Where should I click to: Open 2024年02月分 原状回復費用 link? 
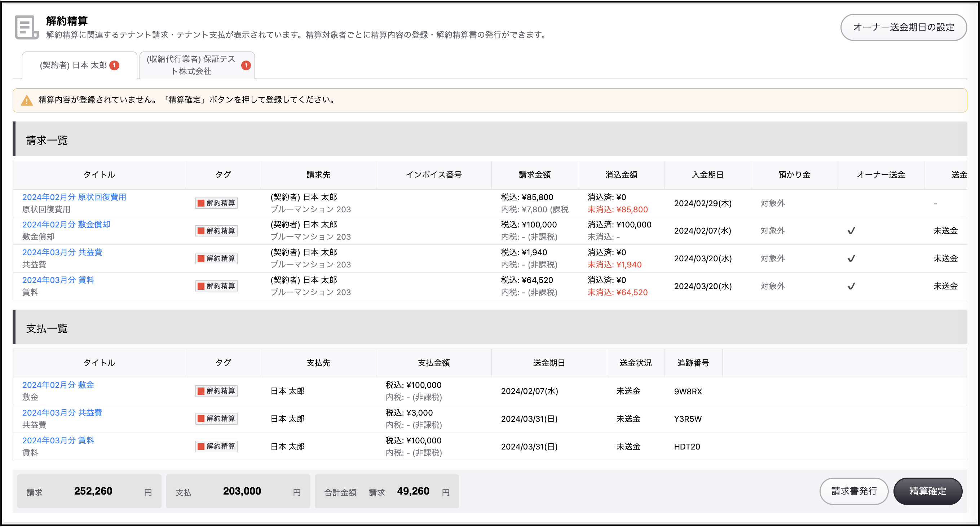click(74, 197)
